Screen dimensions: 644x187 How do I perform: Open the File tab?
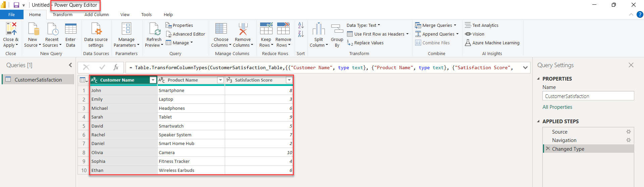pos(12,14)
